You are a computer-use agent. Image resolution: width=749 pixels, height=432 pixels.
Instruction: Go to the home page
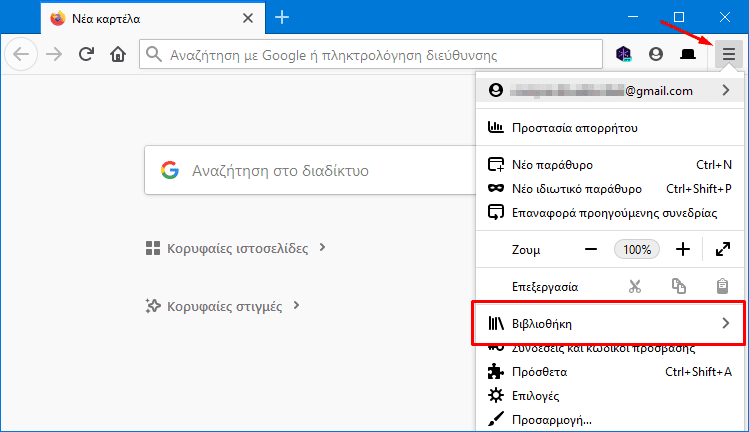point(118,54)
